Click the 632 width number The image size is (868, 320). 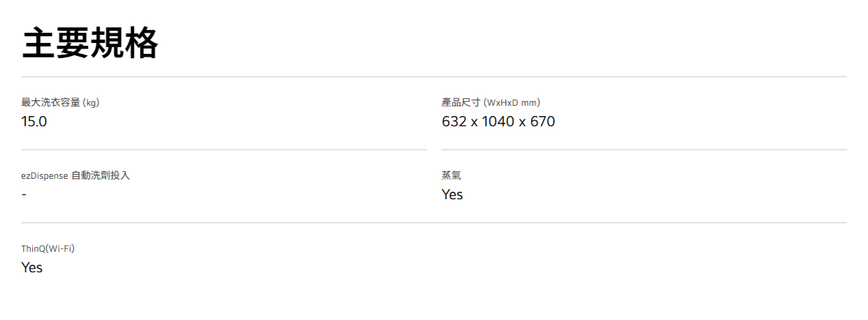click(x=455, y=122)
